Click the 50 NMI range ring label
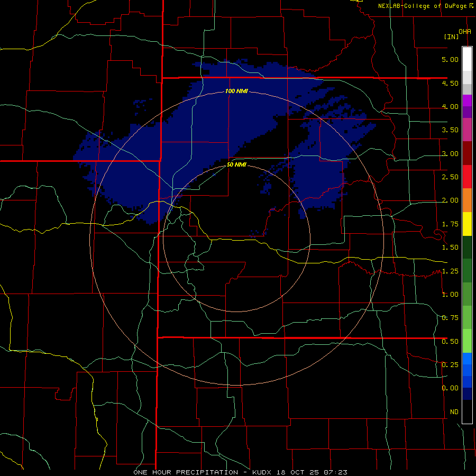This screenshot has height=476, width=476. (x=236, y=165)
